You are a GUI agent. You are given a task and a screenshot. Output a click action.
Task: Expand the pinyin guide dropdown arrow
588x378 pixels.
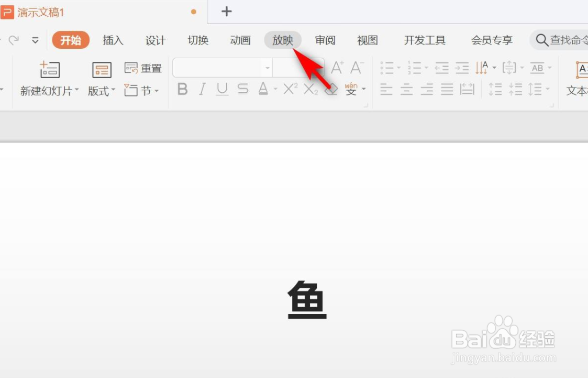[364, 89]
